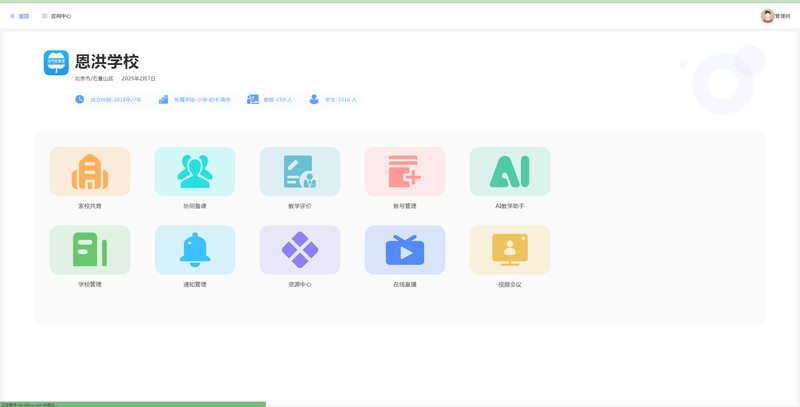Screen dimensions: 800x407
Task: Click the 资源中心 label text
Action: [x=300, y=285]
